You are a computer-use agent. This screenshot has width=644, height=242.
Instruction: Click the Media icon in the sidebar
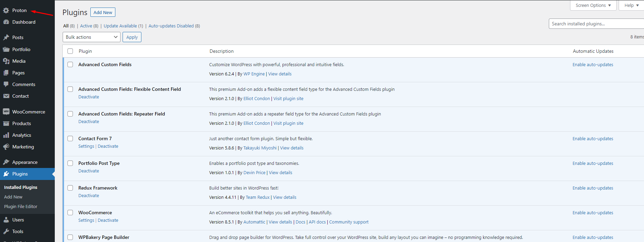[6, 61]
